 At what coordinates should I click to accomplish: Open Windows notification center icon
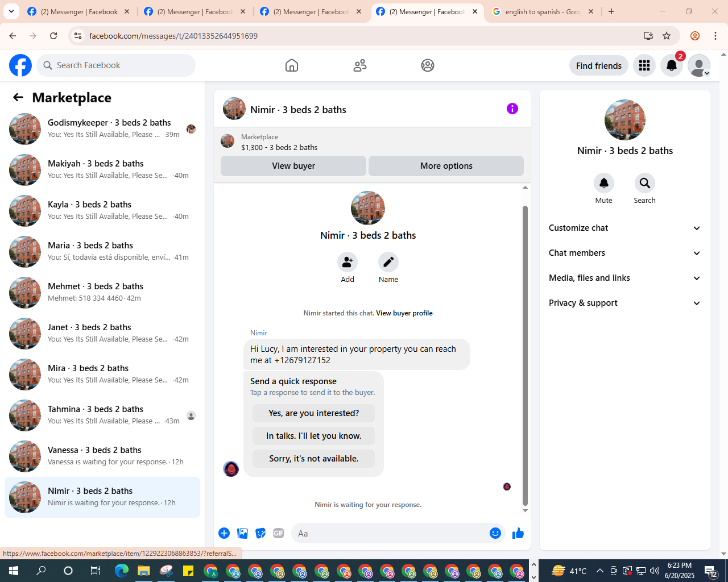pos(711,571)
